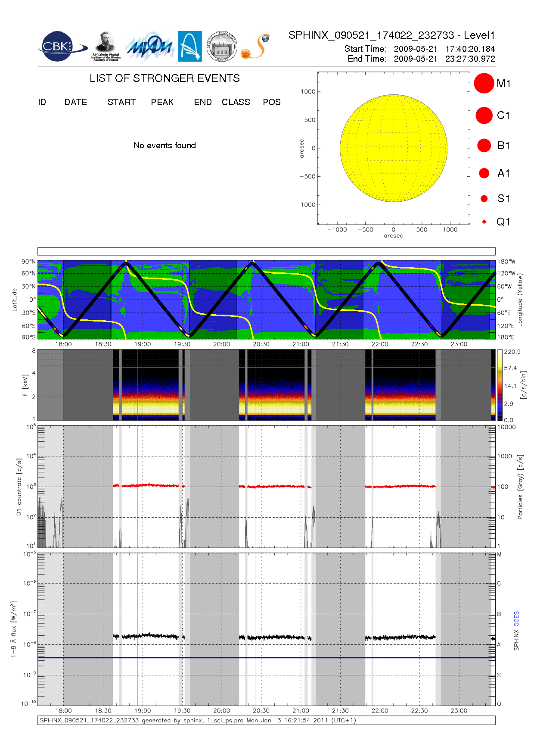534x756 pixels.
Task: Click the c/s/bin color scale bar
Action: pos(500,385)
